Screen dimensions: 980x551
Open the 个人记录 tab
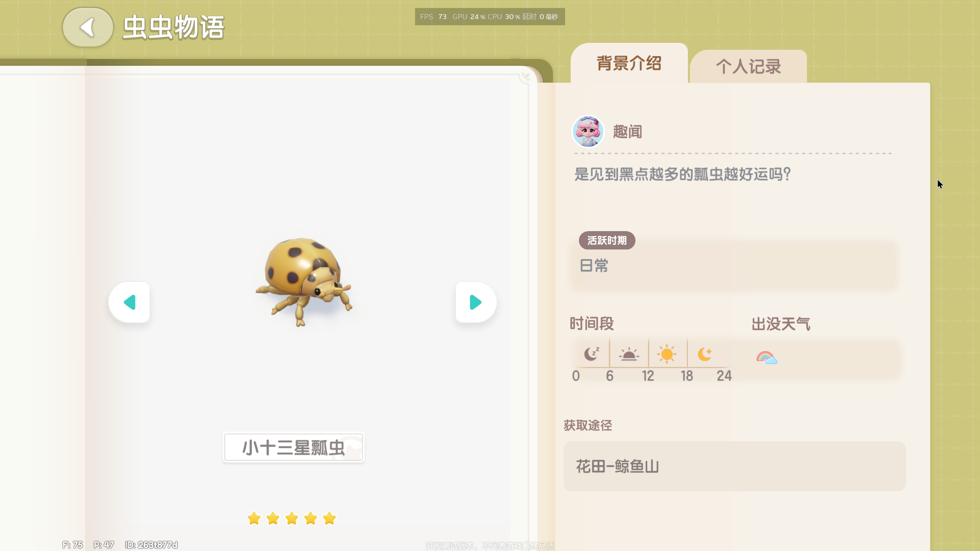(x=748, y=67)
